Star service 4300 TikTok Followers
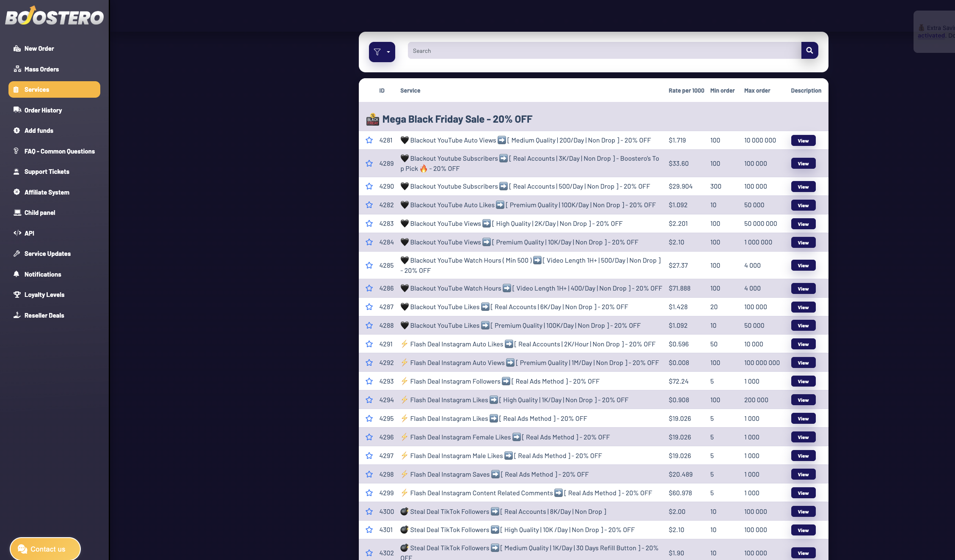This screenshot has height=560, width=955. [369, 512]
